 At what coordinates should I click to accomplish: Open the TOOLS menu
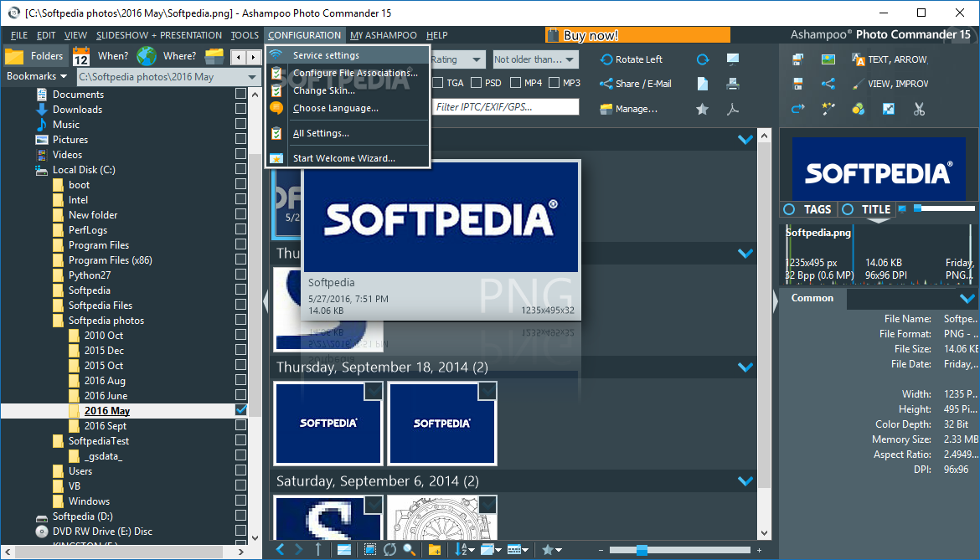click(245, 35)
